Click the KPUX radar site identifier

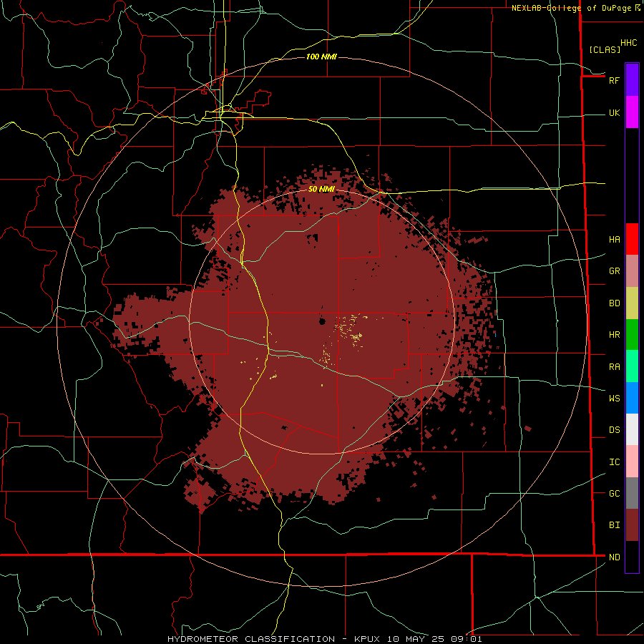(x=367, y=639)
